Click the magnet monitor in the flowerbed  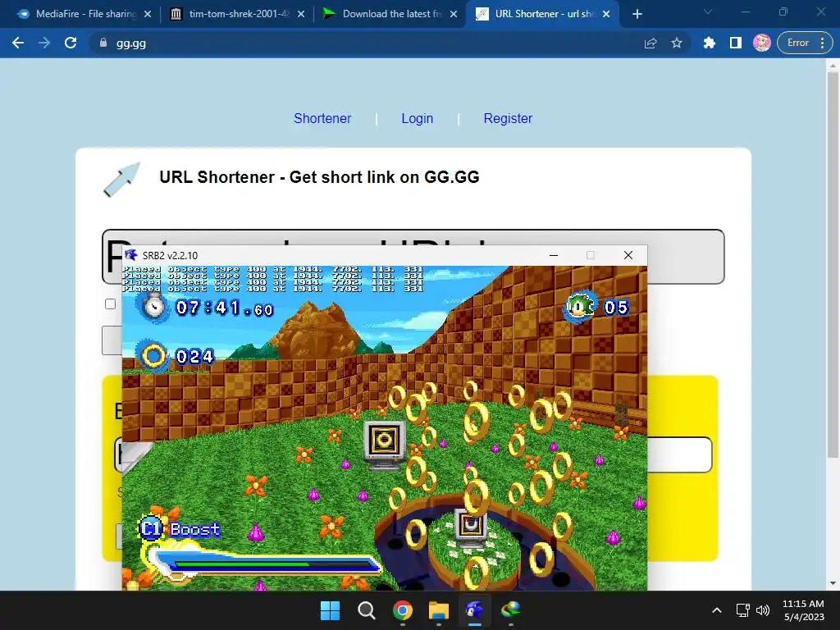[x=471, y=527]
